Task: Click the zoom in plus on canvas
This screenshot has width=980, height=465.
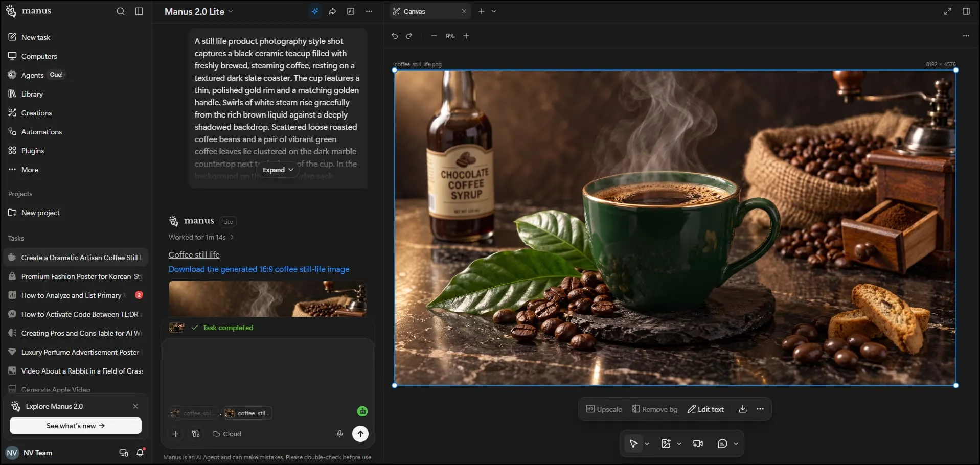Action: 466,36
